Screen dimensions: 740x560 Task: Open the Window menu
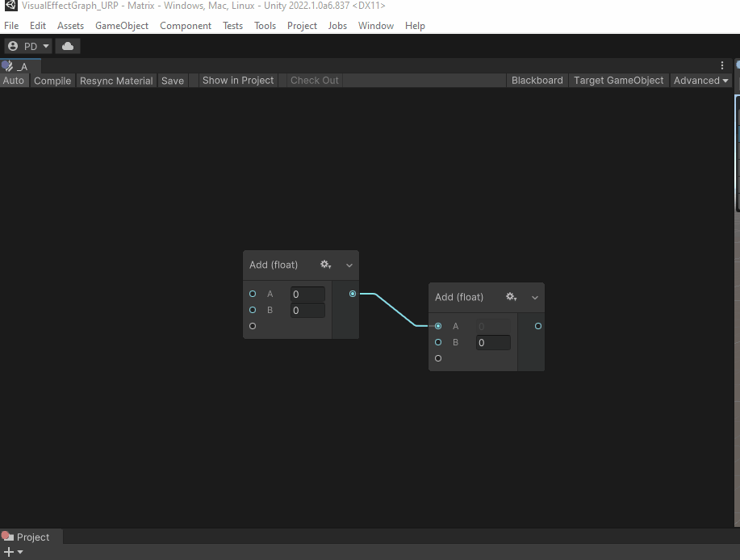376,26
